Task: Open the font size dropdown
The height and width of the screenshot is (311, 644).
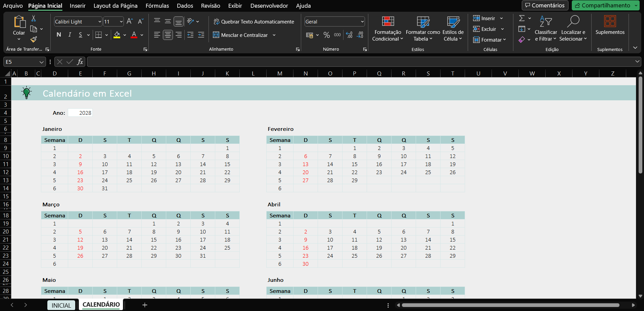Action: click(121, 21)
